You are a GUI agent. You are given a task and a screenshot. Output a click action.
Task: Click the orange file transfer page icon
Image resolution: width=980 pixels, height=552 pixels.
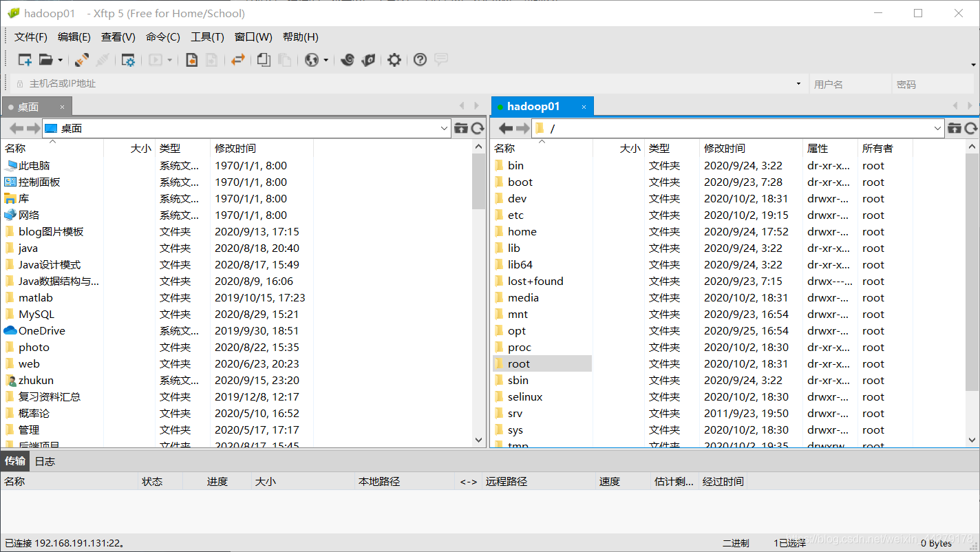point(192,60)
